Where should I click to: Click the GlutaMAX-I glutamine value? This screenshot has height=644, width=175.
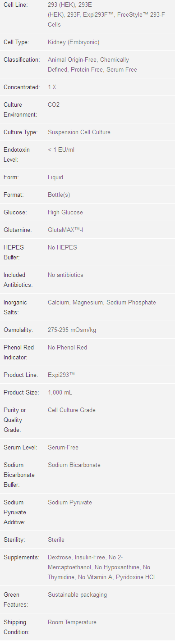click(x=65, y=230)
